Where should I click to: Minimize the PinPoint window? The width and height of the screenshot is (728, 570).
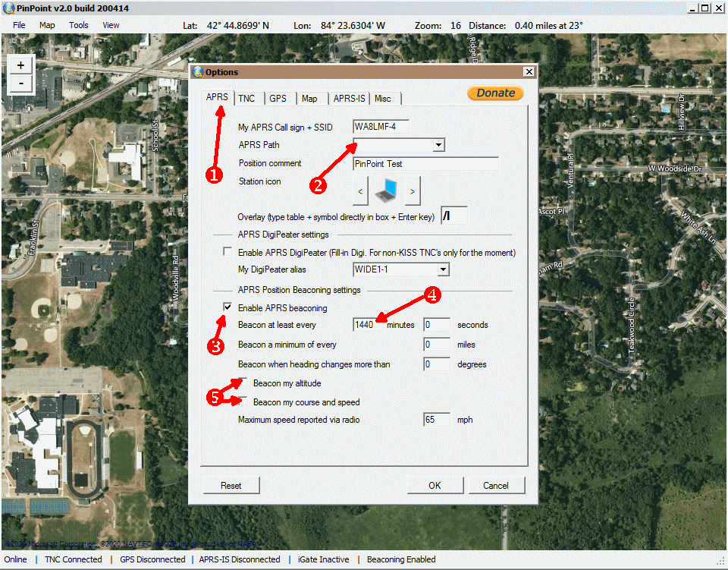tap(693, 8)
